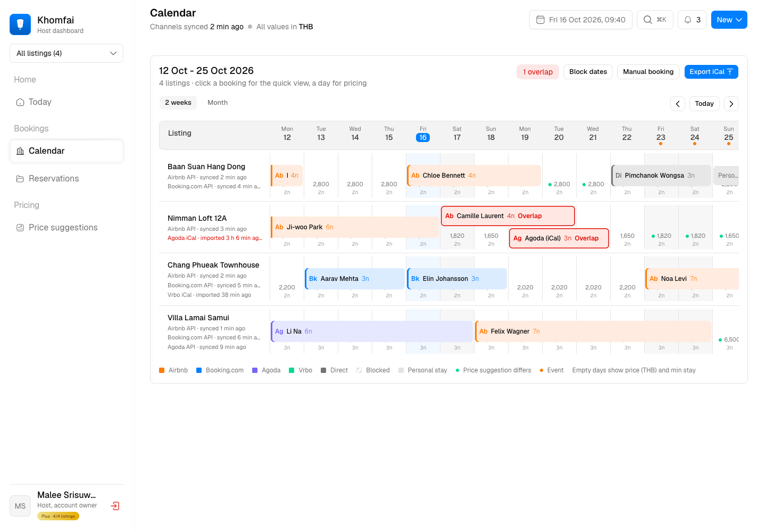Click Agoda iCal imported warning text
766x532 pixels.
(215, 238)
